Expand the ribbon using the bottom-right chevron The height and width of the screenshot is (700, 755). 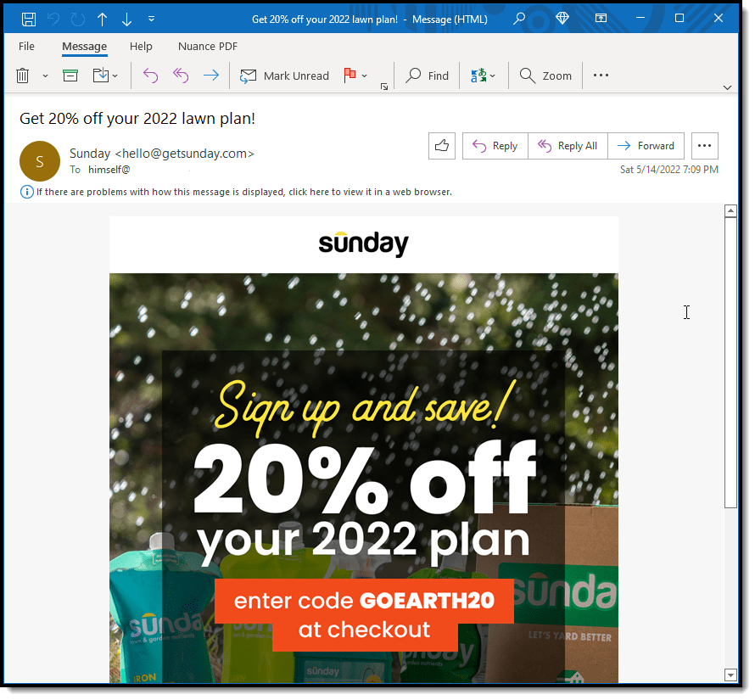click(x=727, y=87)
